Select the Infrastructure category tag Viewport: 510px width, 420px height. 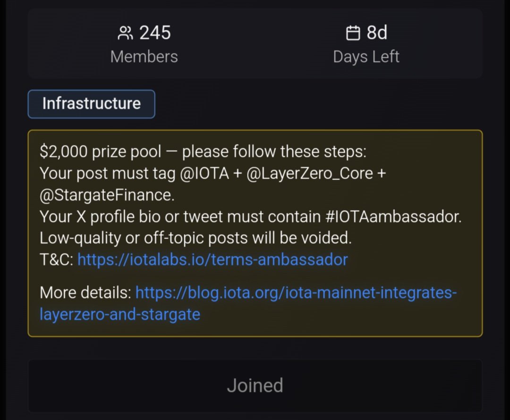pyautogui.click(x=91, y=104)
